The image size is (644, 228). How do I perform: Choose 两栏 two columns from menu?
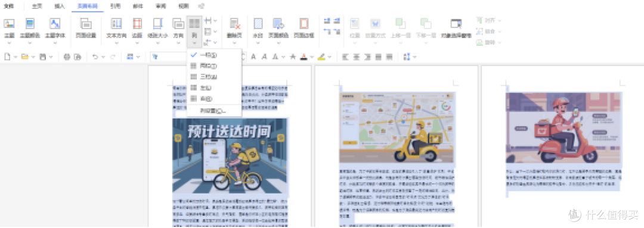coord(214,65)
